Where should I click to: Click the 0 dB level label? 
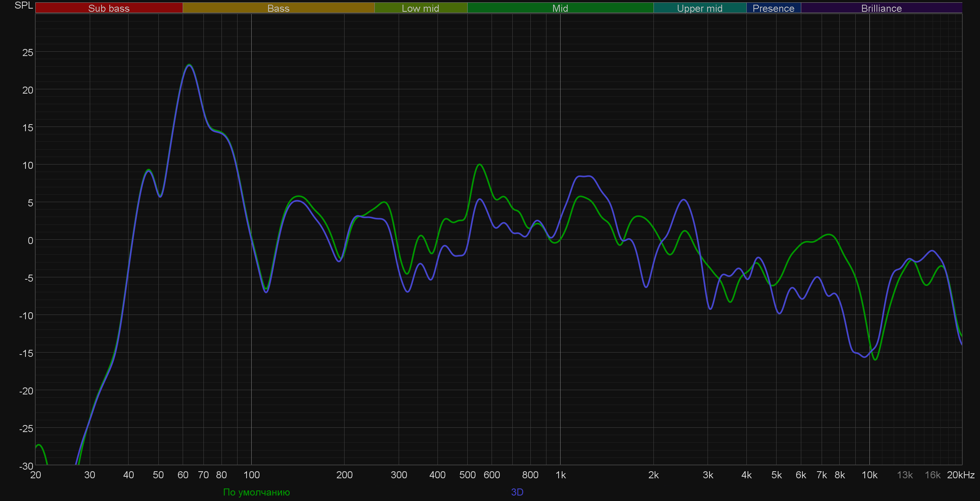click(30, 241)
